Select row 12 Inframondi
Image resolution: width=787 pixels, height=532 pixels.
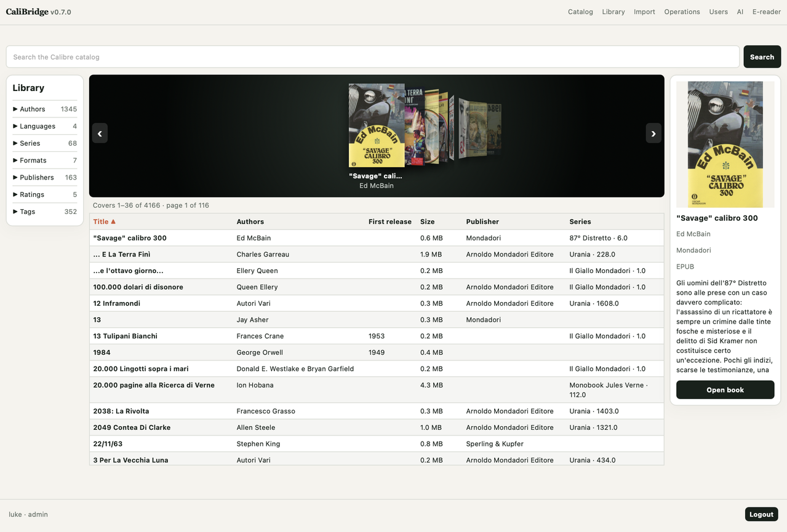(377, 303)
